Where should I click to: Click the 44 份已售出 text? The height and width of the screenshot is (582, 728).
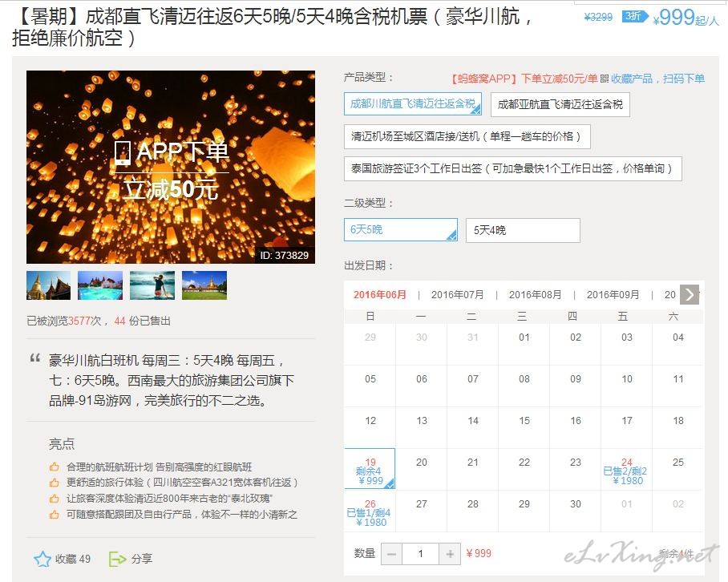142,321
